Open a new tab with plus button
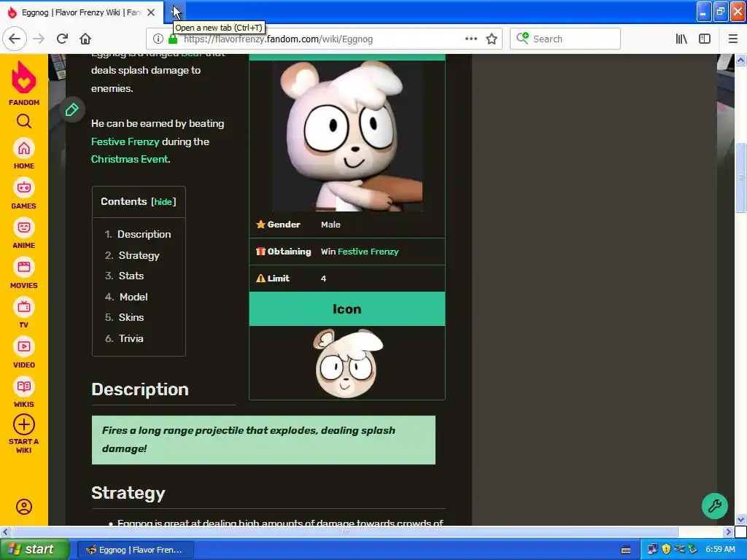 (175, 12)
